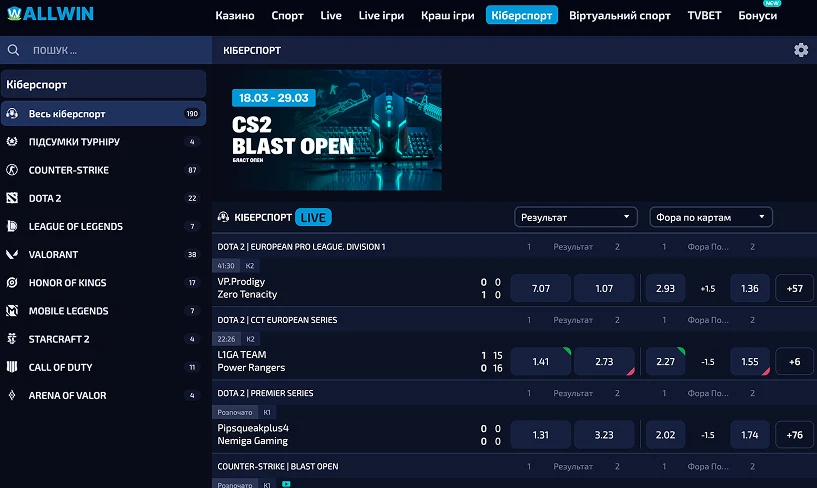The image size is (817, 488).
Task: Bet on VP.Prodigy at odds 7.07
Action: 540,288
